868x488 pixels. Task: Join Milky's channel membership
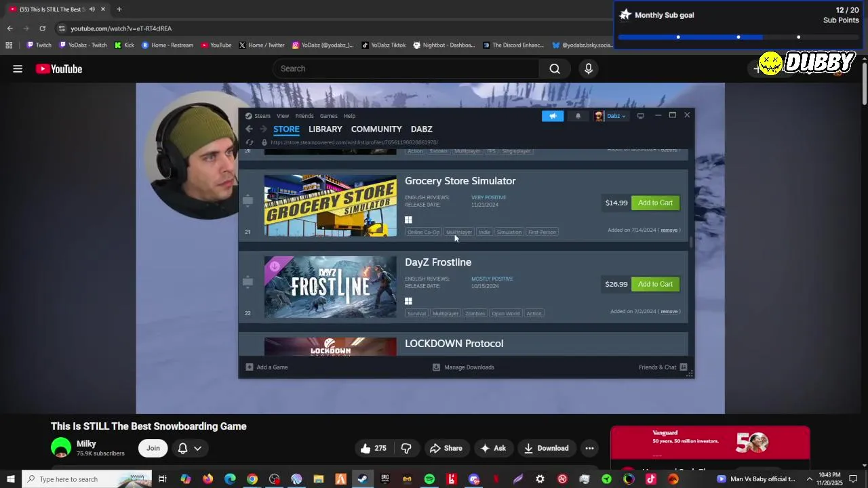pos(153,448)
